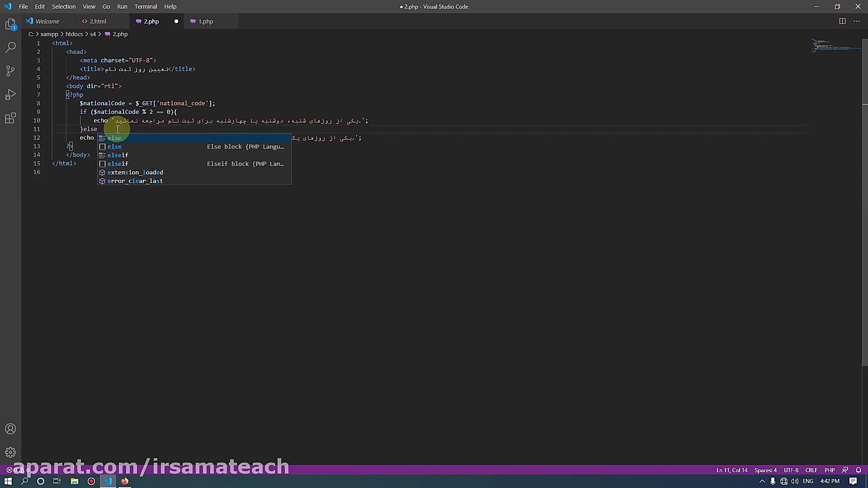Open Manage gear settings
Viewport: 868px width, 488px height.
coord(10,452)
